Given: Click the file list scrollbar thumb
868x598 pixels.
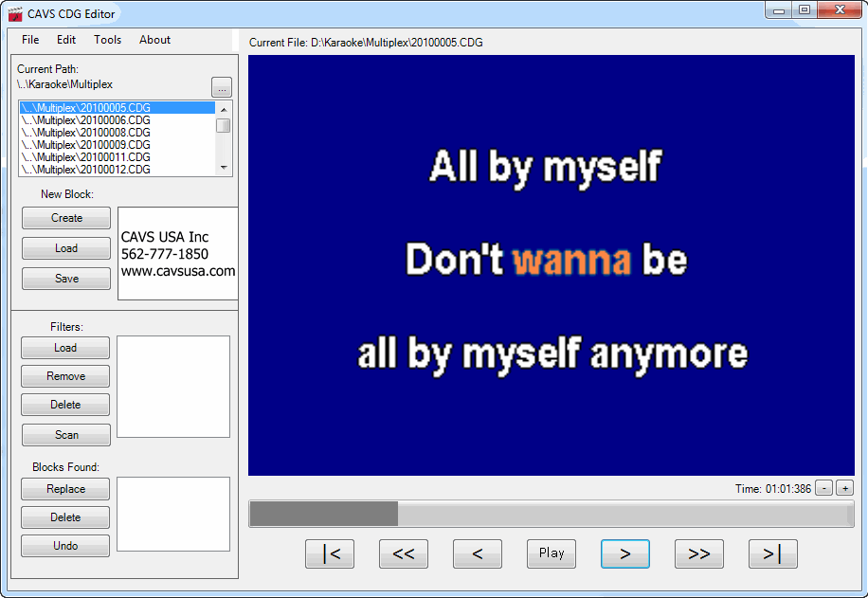Looking at the screenshot, I should 224,126.
